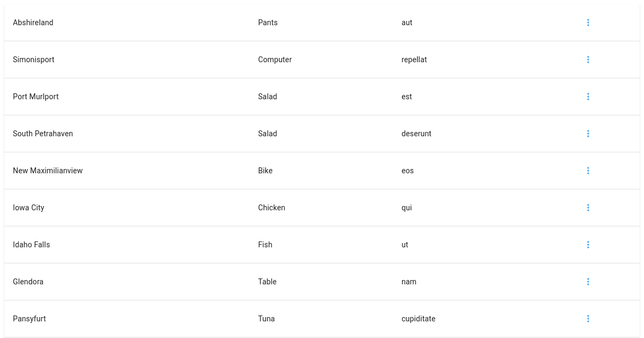Open the three-dot menu for Pansyfurt
Image resolution: width=644 pixels, height=338 pixels.
point(588,319)
